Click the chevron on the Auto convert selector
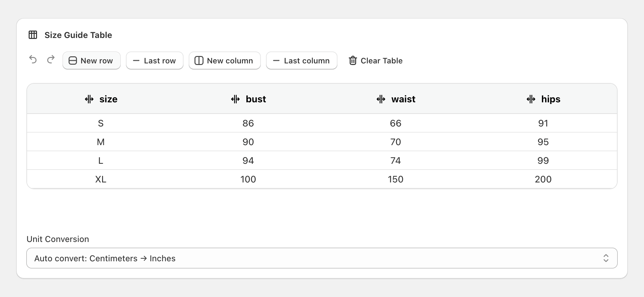644x297 pixels. [607, 258]
